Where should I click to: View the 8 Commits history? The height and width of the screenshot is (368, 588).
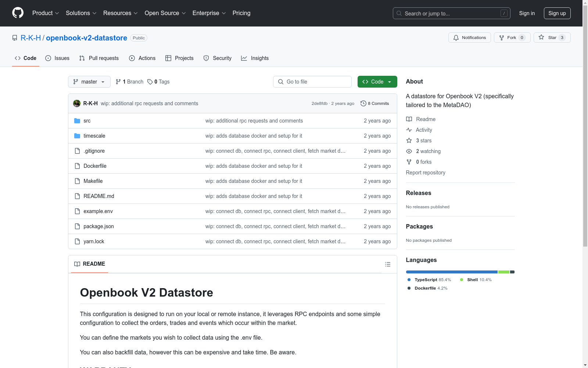[x=375, y=103]
